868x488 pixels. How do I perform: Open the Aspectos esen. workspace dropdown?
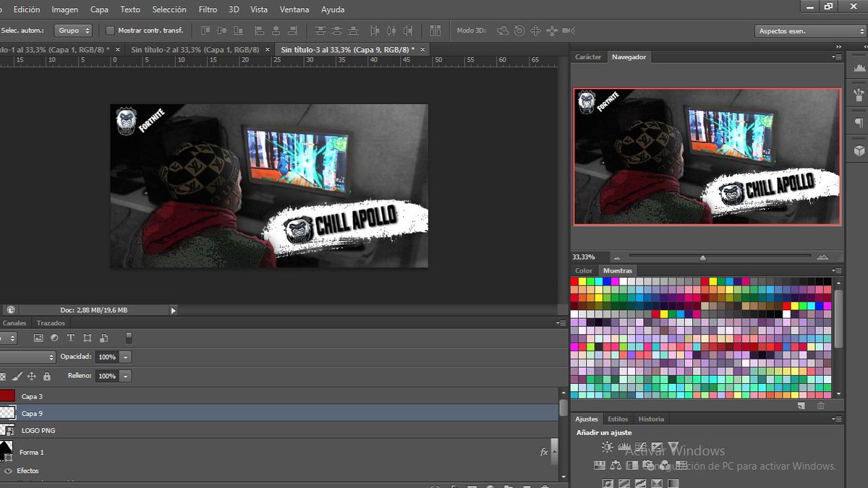click(810, 31)
